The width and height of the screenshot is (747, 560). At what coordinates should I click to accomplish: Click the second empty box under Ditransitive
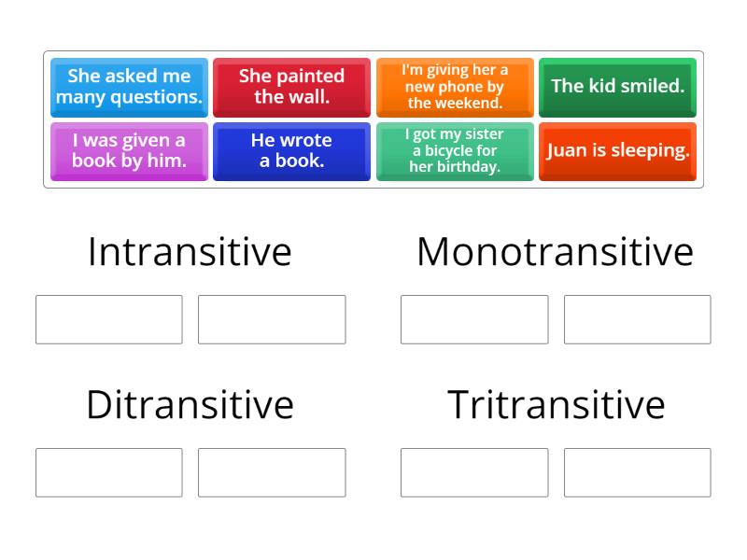click(x=272, y=472)
